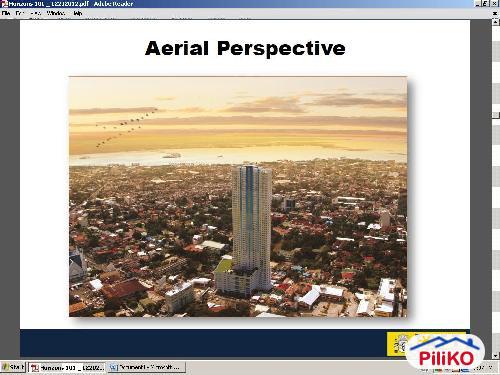Open the View menu
This screenshot has height=375, width=500.
[x=35, y=13]
